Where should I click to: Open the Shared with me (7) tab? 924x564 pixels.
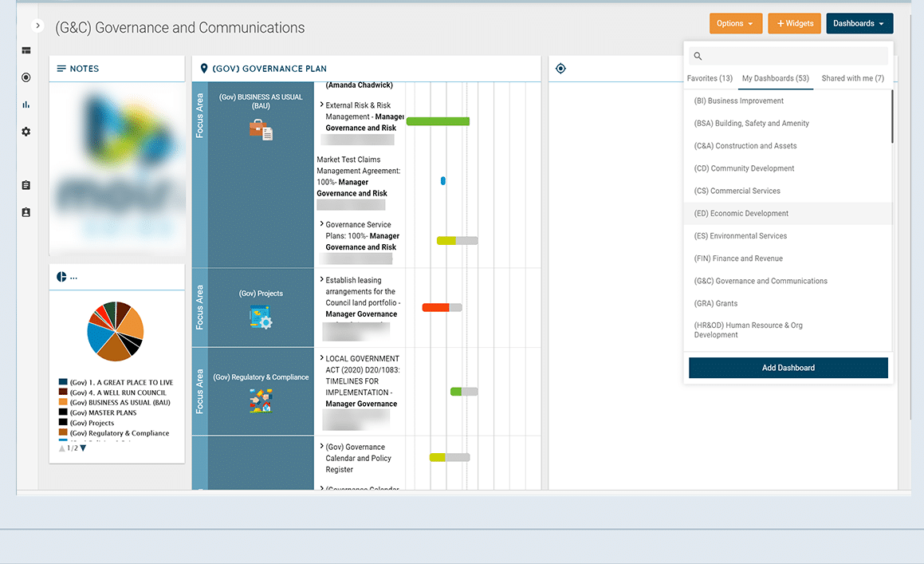[851, 78]
